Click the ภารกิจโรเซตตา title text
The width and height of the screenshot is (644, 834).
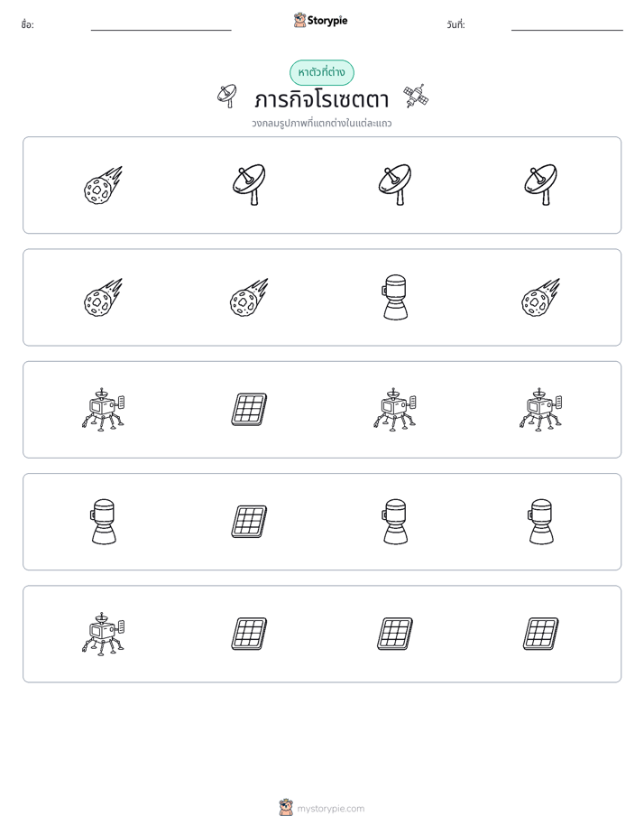[321, 99]
